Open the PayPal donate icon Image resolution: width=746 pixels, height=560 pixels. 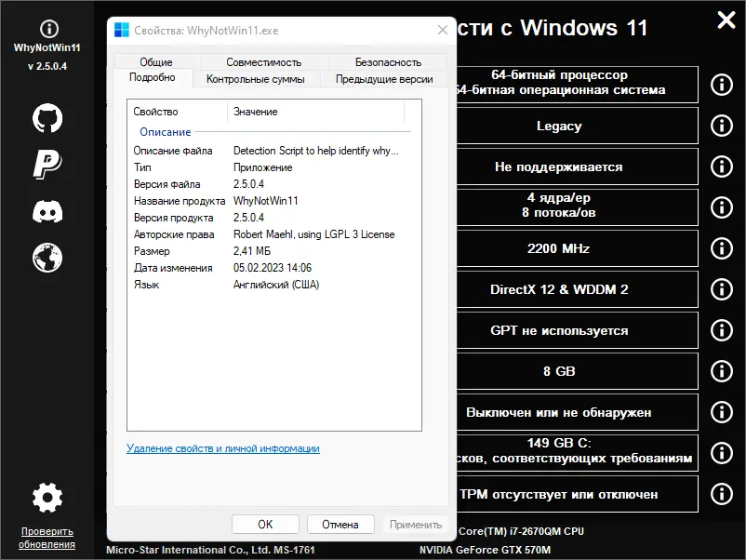tap(47, 164)
